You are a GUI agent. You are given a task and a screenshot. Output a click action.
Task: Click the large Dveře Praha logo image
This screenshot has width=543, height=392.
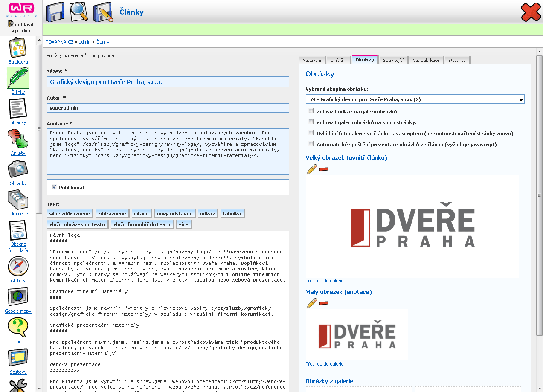(x=412, y=226)
